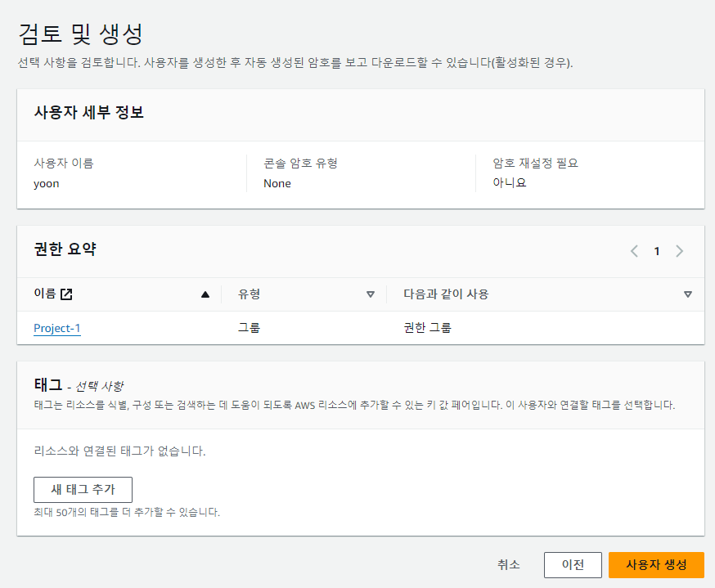This screenshot has width=715, height=588.
Task: Click the 암호 재설정 필요 label
Action: pyautogui.click(x=535, y=164)
